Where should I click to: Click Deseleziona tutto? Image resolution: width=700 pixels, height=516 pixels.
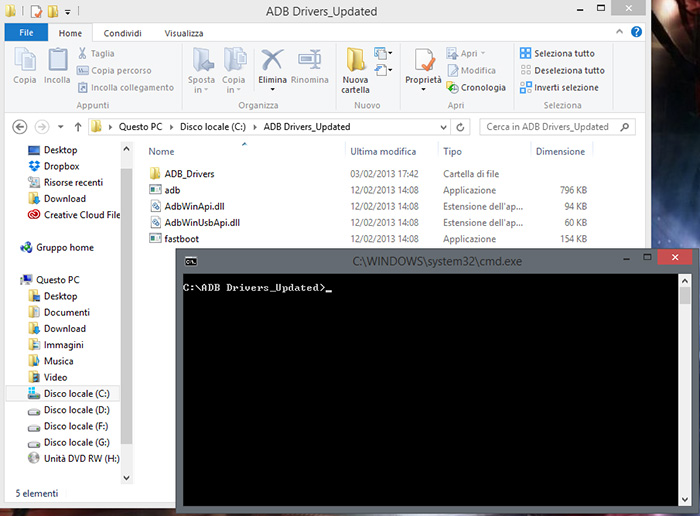click(562, 71)
